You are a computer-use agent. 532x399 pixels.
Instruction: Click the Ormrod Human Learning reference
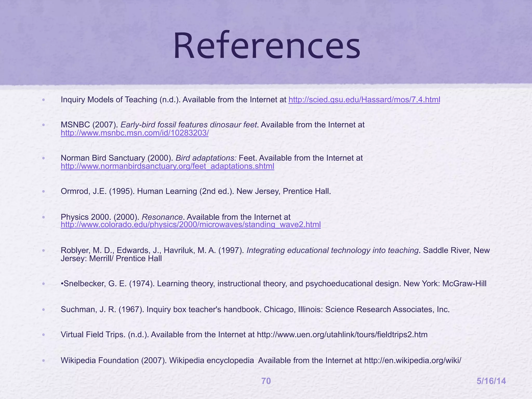pyautogui.click(x=196, y=191)
